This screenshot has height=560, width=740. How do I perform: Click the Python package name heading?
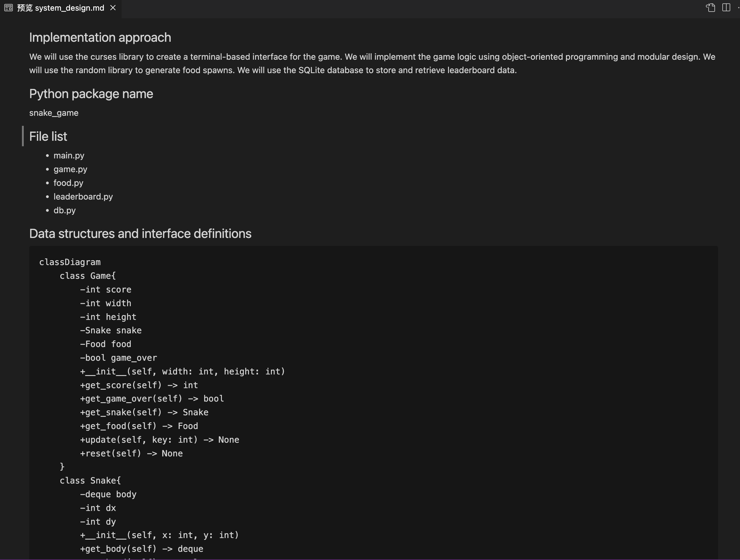(x=91, y=94)
